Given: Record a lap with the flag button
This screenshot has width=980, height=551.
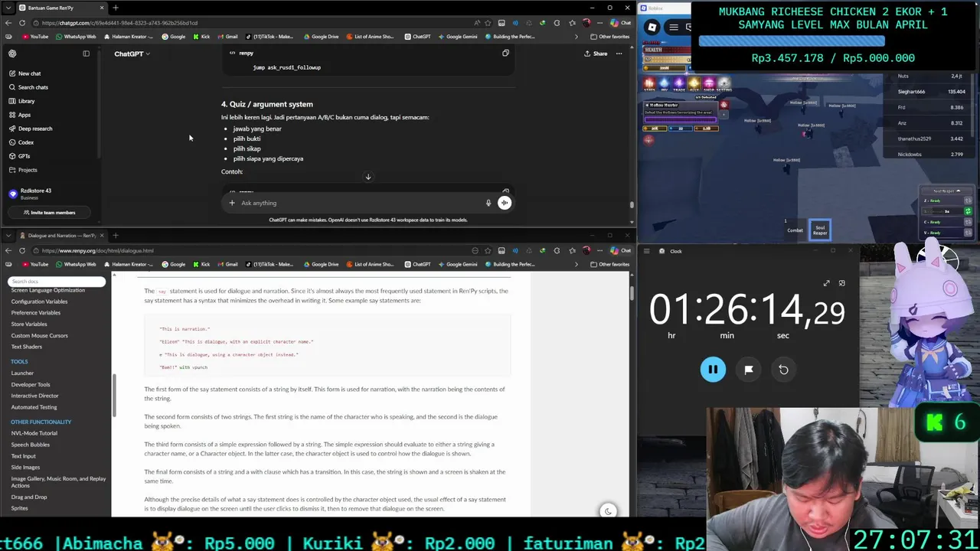Looking at the screenshot, I should (749, 370).
